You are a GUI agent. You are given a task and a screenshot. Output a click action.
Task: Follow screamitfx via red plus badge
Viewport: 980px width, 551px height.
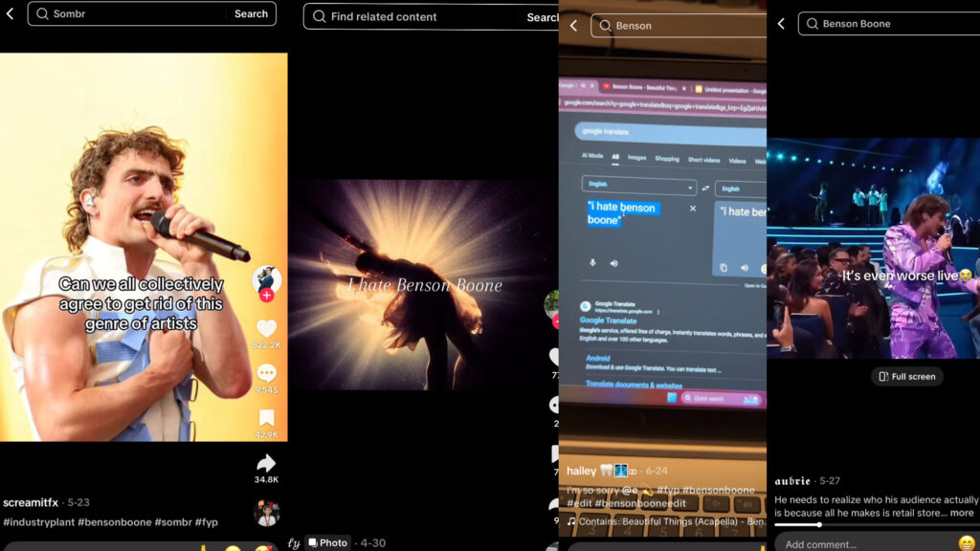[x=267, y=295]
